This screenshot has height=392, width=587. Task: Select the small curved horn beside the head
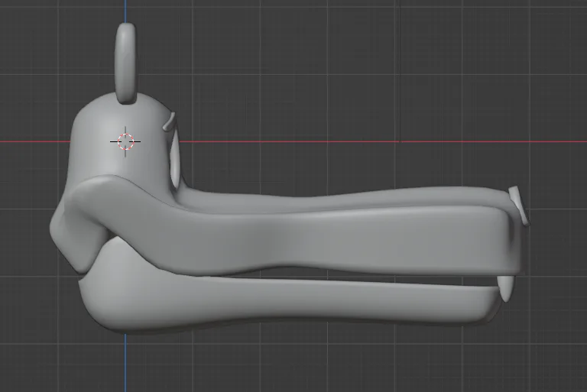coord(169,121)
